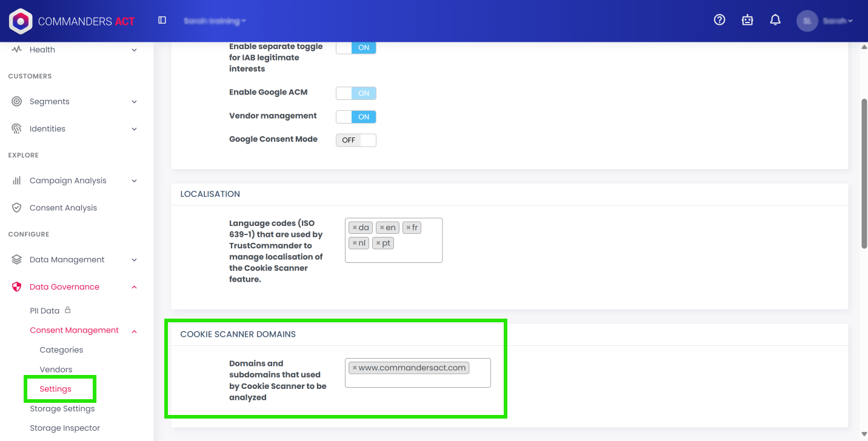This screenshot has height=441, width=868.
Task: Disable the Vendor management toggle
Action: click(356, 117)
